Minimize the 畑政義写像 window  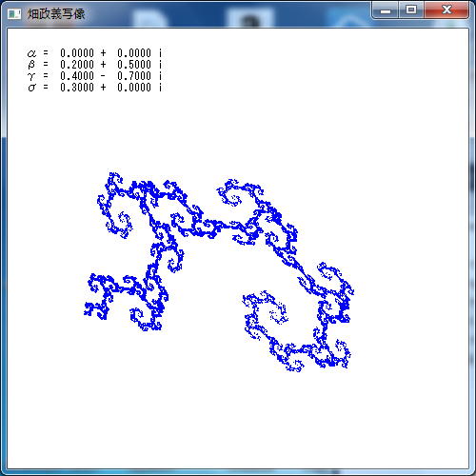(x=386, y=10)
